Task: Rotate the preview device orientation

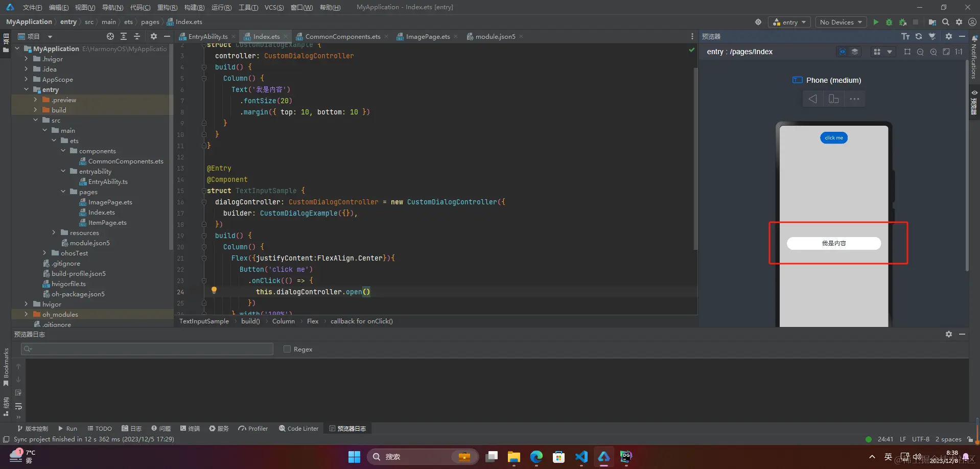Action: 834,99
